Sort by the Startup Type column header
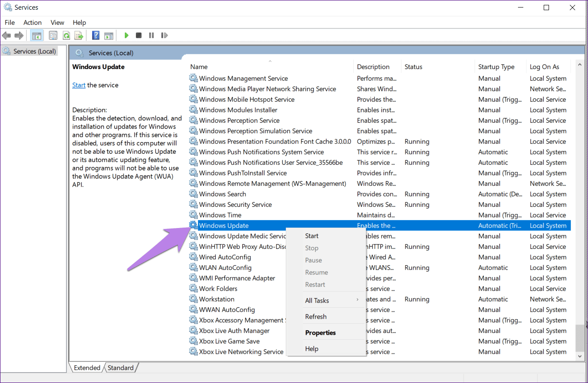The width and height of the screenshot is (588, 383). click(x=500, y=67)
